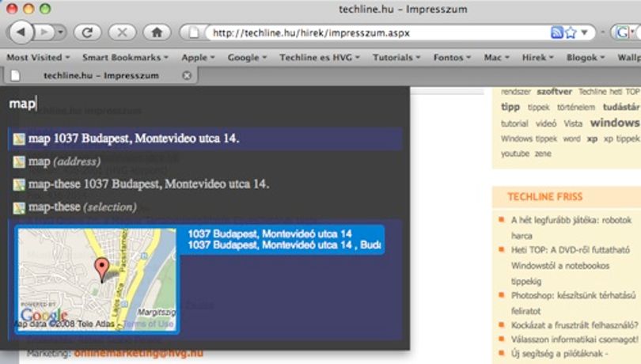Image resolution: width=641 pixels, height=364 pixels.
Task: Reload the page with the refresh icon
Action: coord(87,32)
